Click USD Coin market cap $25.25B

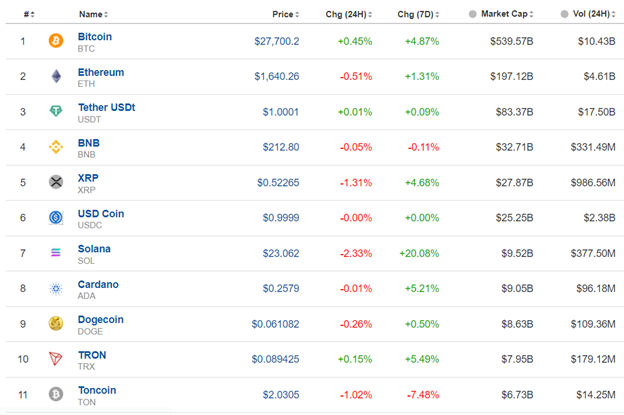coord(514,218)
